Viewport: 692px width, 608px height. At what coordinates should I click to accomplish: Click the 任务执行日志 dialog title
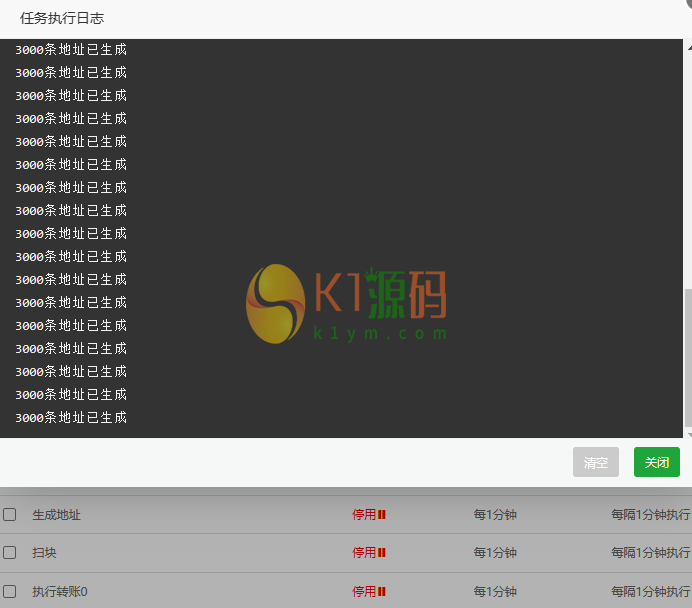point(62,18)
